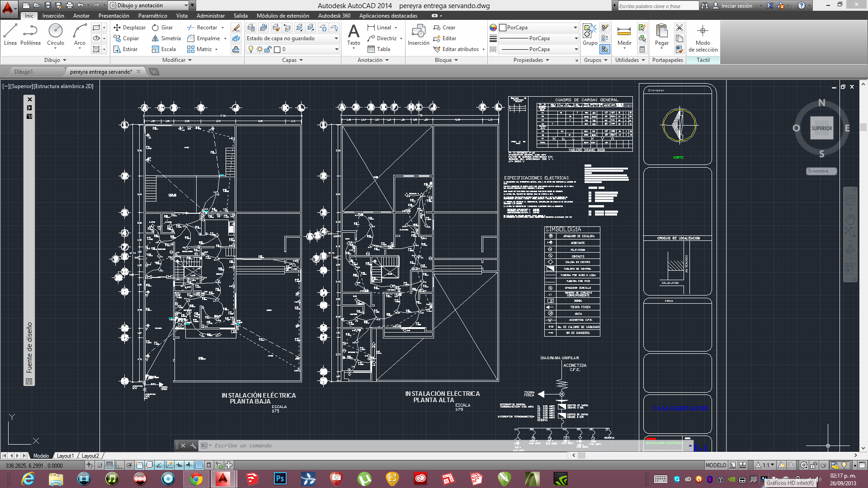Screen dimensions: 868x488
Task: Toggle lineweight display in status bar
Action: [x=189, y=465]
